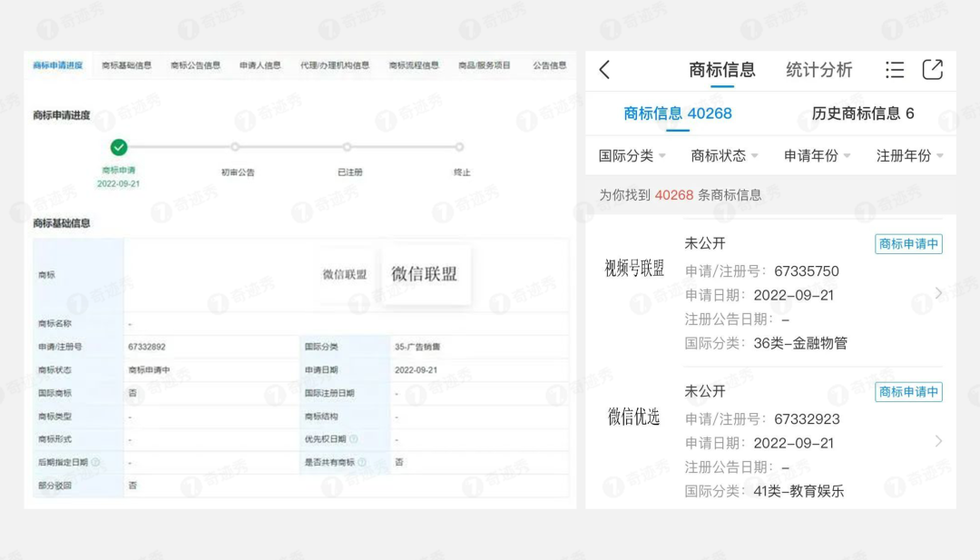The image size is (980, 560).
Task: Switch to the 商标申请进度 tab
Action: tap(57, 65)
